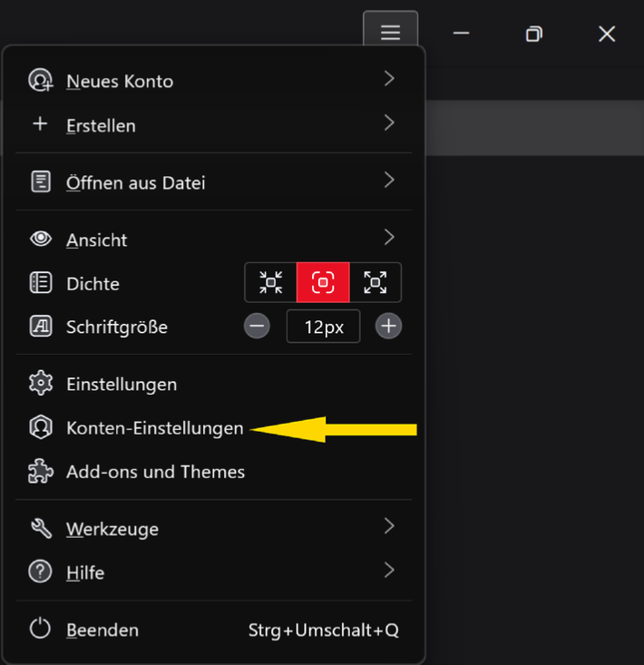Click the Neues Konto account icon
Viewport: 644px width, 665px height.
tap(41, 81)
